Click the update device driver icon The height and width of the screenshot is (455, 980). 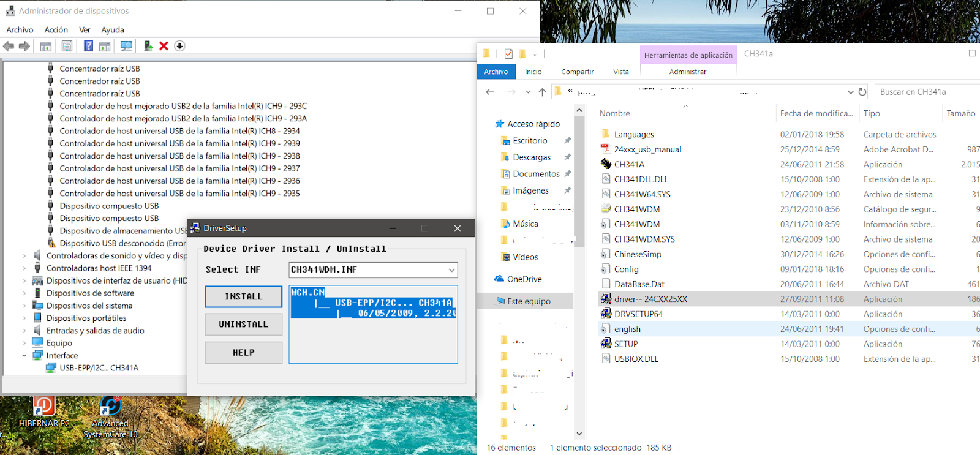(148, 46)
